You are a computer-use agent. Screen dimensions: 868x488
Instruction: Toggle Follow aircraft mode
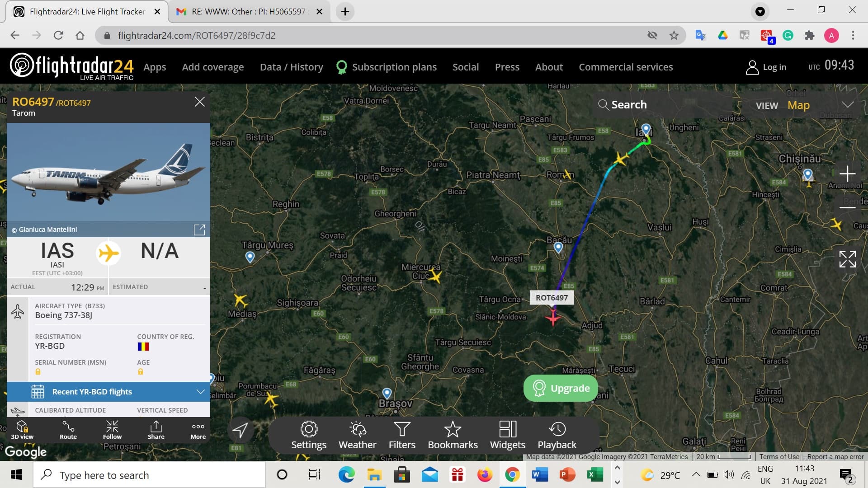click(x=112, y=429)
